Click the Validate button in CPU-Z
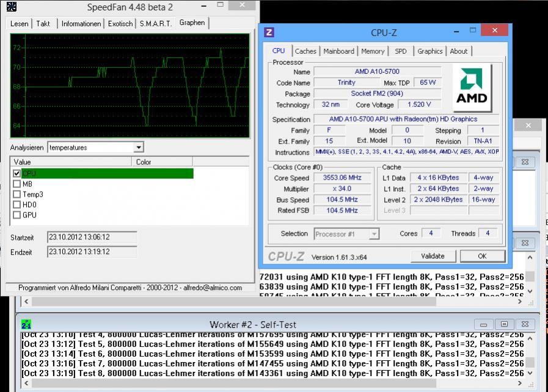The image size is (548, 392). [433, 256]
